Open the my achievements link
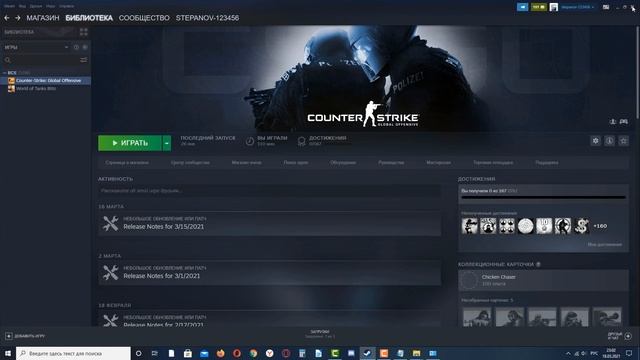640x360 pixels. click(605, 244)
